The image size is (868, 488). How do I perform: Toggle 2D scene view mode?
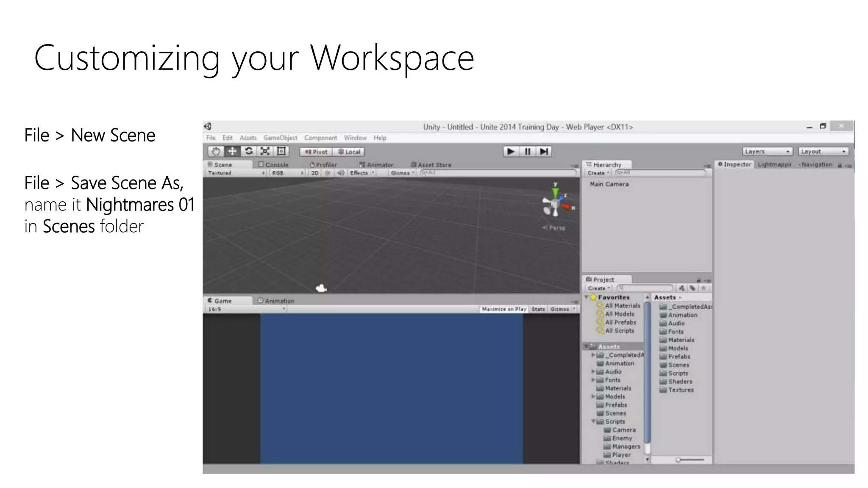[x=314, y=173]
